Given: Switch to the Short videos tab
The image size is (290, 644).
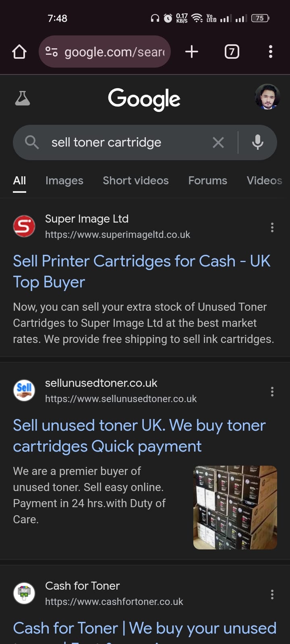Looking at the screenshot, I should point(136,181).
